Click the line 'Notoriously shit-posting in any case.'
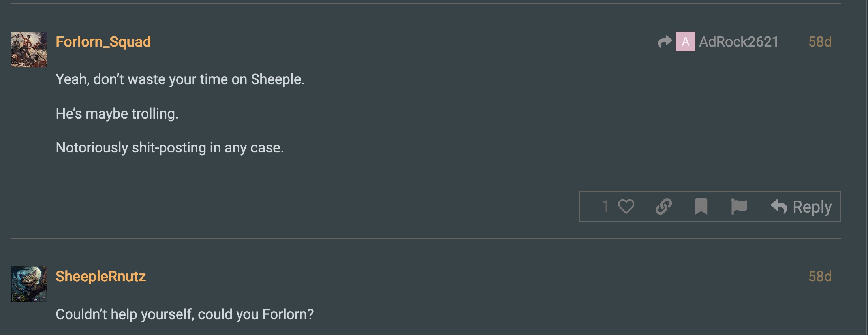 170,148
